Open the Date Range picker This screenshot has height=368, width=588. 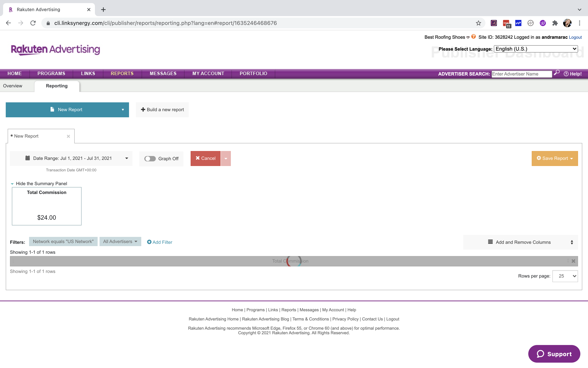[x=71, y=159]
